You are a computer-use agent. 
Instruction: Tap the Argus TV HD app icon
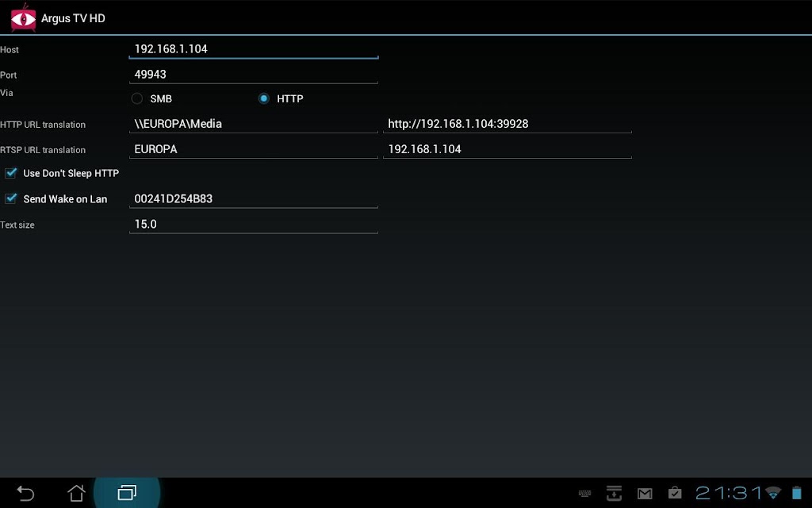pyautogui.click(x=23, y=18)
